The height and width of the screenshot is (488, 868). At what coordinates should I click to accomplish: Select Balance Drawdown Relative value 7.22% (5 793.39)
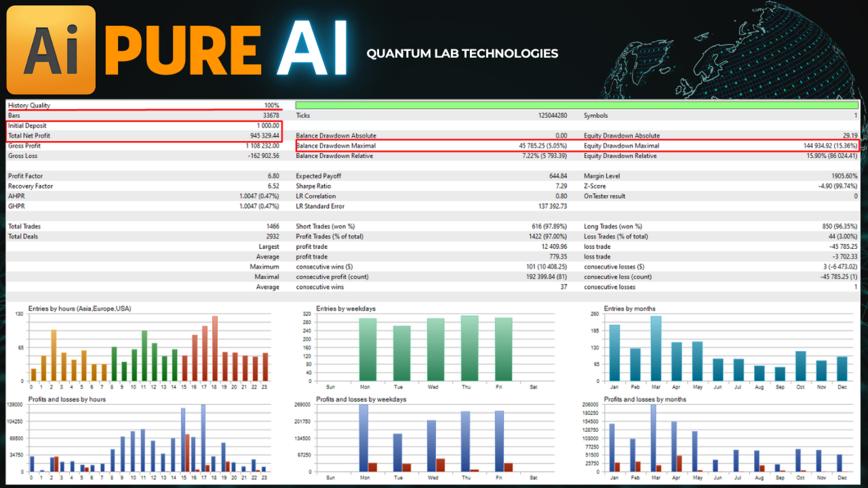[x=543, y=156]
